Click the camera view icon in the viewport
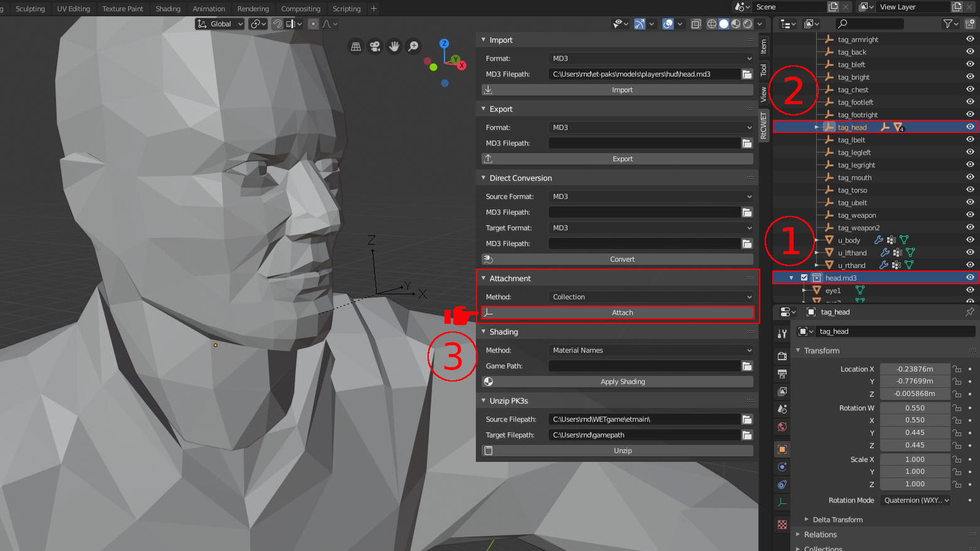 click(x=374, y=46)
